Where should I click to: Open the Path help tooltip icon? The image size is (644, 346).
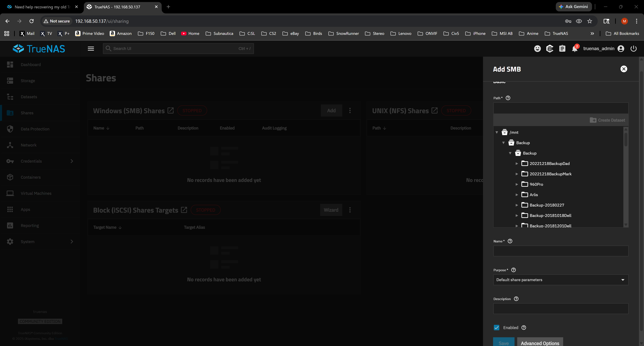(x=508, y=98)
